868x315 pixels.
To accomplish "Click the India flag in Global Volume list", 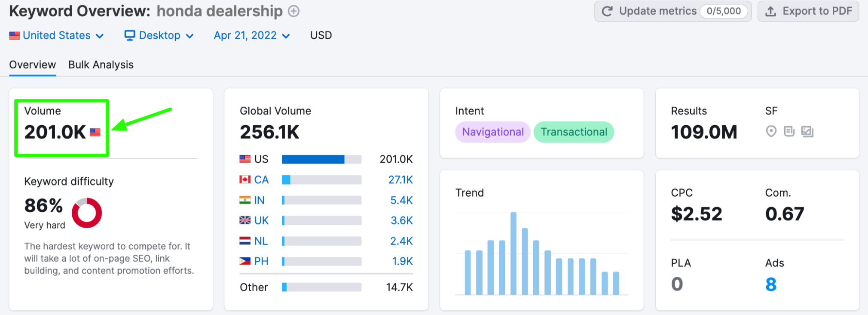I will pyautogui.click(x=245, y=200).
